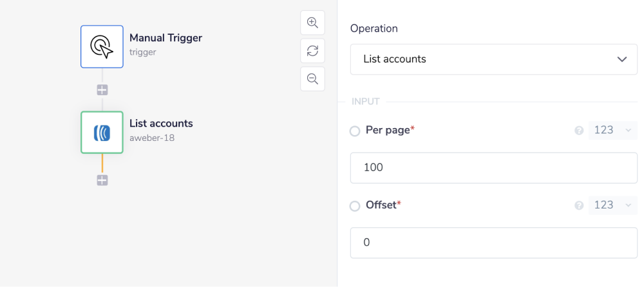Select the AWeber List accounts node icon
The height and width of the screenshot is (287, 644).
click(x=102, y=133)
